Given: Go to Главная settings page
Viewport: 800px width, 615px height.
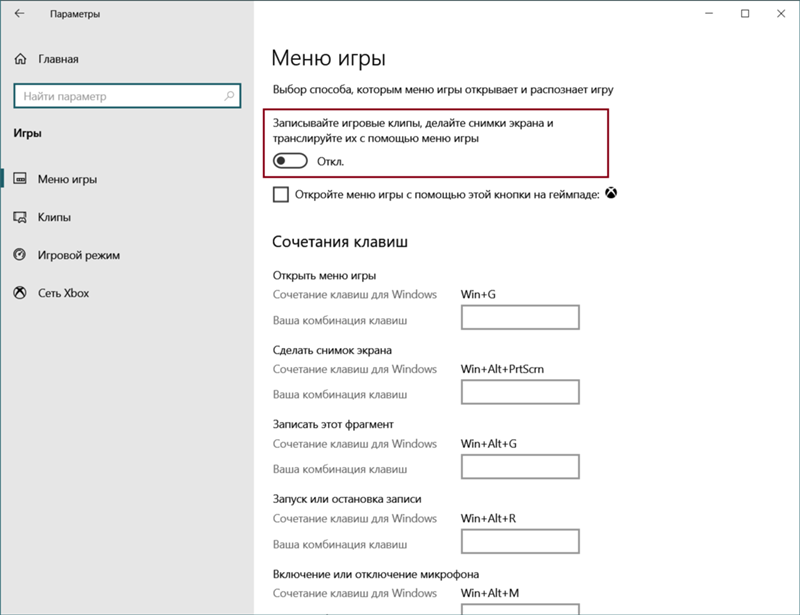Looking at the screenshot, I should (58, 59).
